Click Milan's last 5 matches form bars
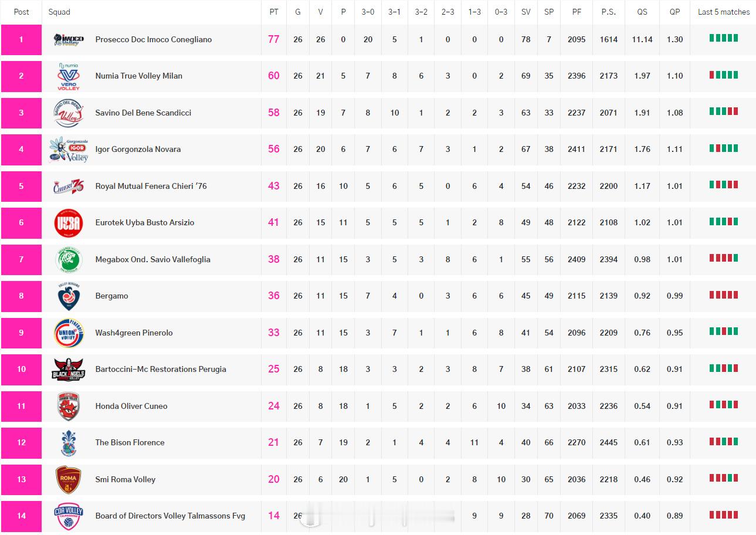Screen dimensions: 756x535 pyautogui.click(x=724, y=75)
